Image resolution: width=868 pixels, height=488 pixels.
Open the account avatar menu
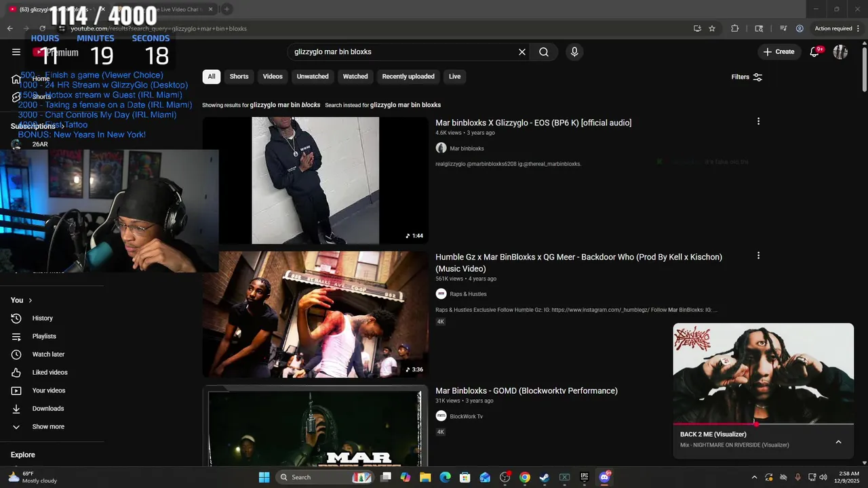[840, 52]
